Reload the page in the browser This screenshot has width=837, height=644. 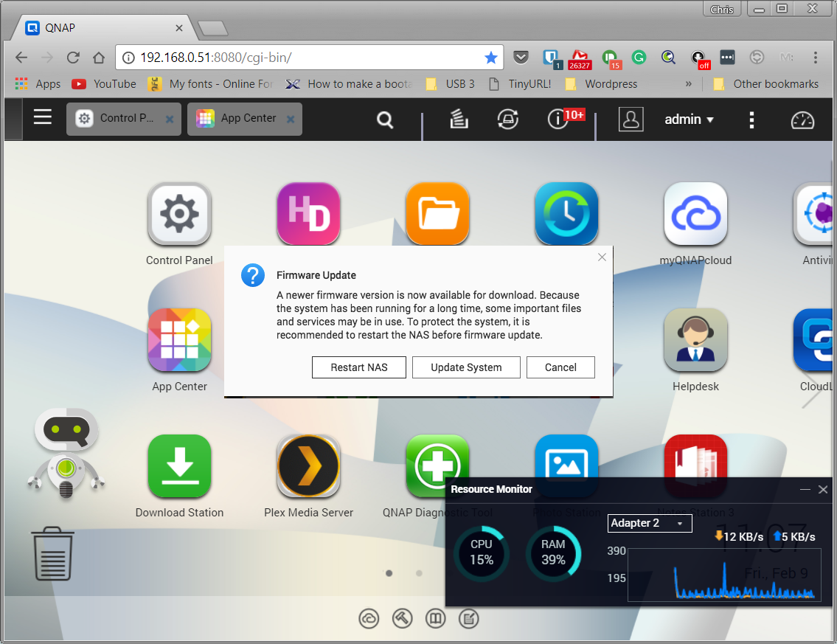point(73,57)
